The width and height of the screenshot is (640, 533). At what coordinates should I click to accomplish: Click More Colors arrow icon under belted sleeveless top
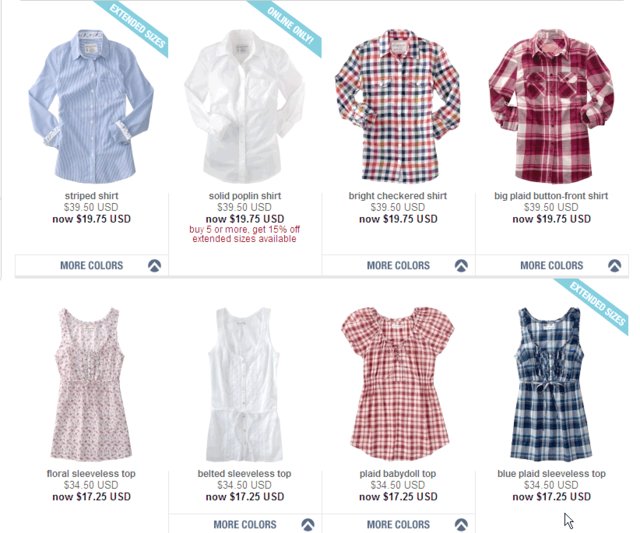(308, 524)
